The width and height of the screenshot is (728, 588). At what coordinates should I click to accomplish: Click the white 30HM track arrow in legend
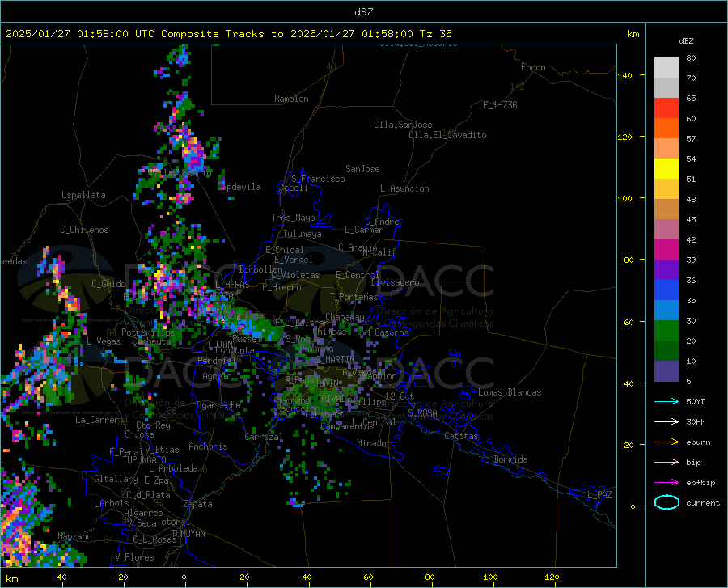(x=667, y=421)
